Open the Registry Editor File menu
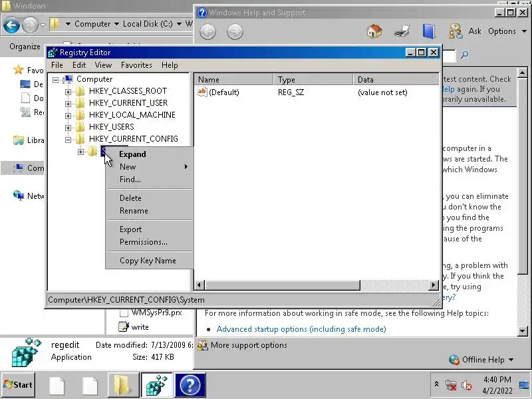The image size is (532, 399). (x=57, y=65)
